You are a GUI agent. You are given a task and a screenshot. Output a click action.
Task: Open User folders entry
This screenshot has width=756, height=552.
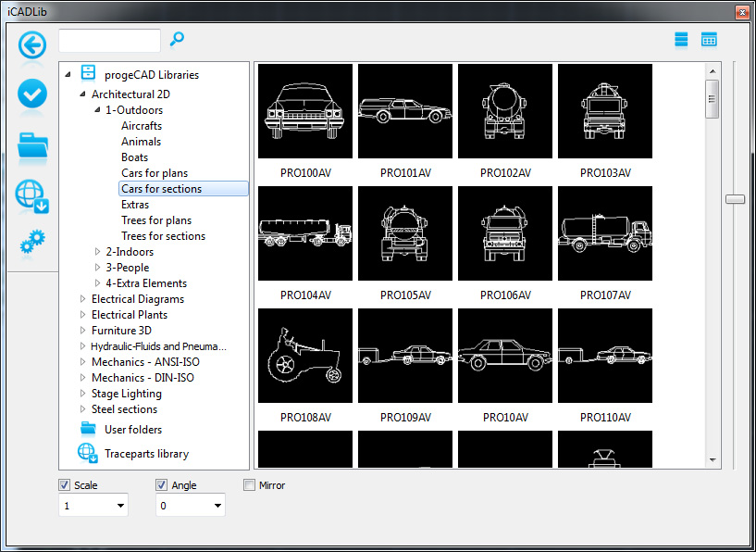pos(132,430)
